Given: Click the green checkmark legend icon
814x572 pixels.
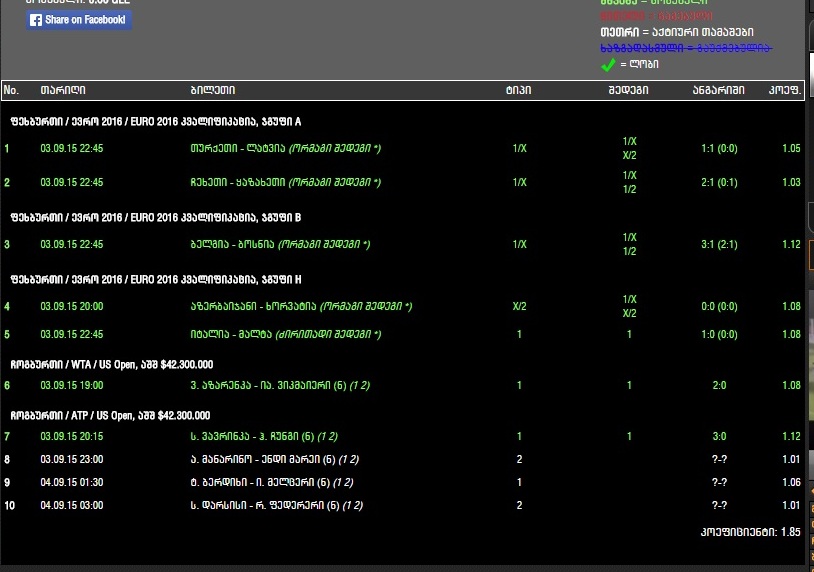Looking at the screenshot, I should tap(607, 64).
